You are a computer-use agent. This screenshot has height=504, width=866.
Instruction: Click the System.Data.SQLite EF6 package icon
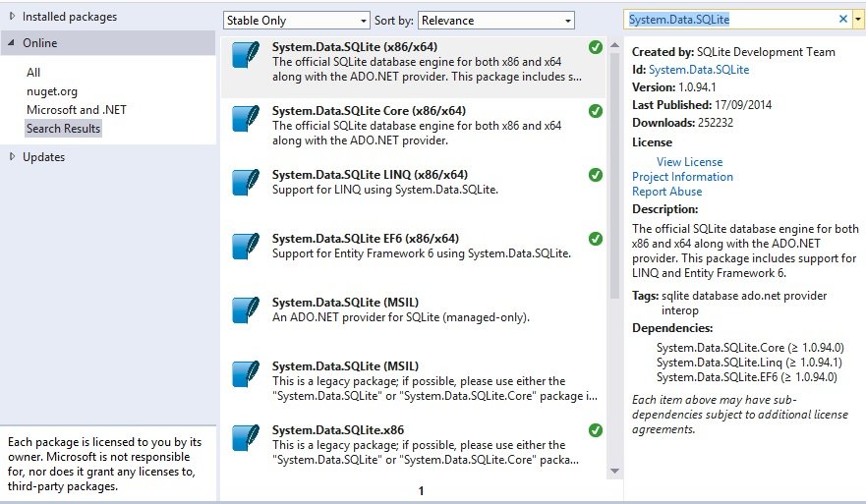pos(246,247)
